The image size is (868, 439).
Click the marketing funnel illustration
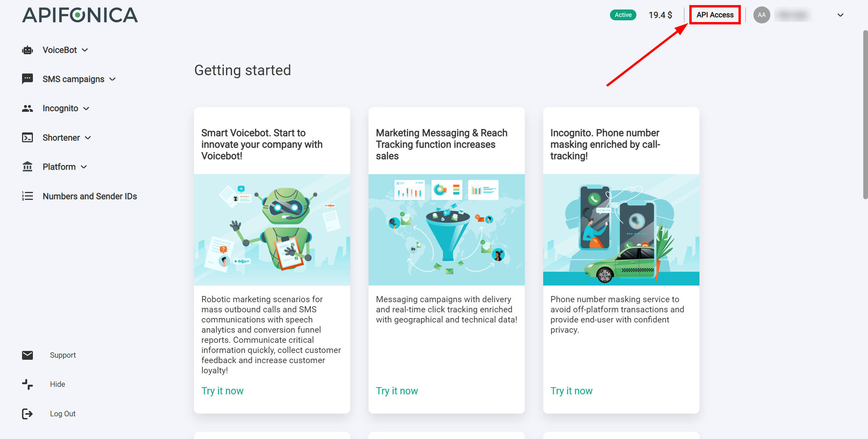point(447,230)
